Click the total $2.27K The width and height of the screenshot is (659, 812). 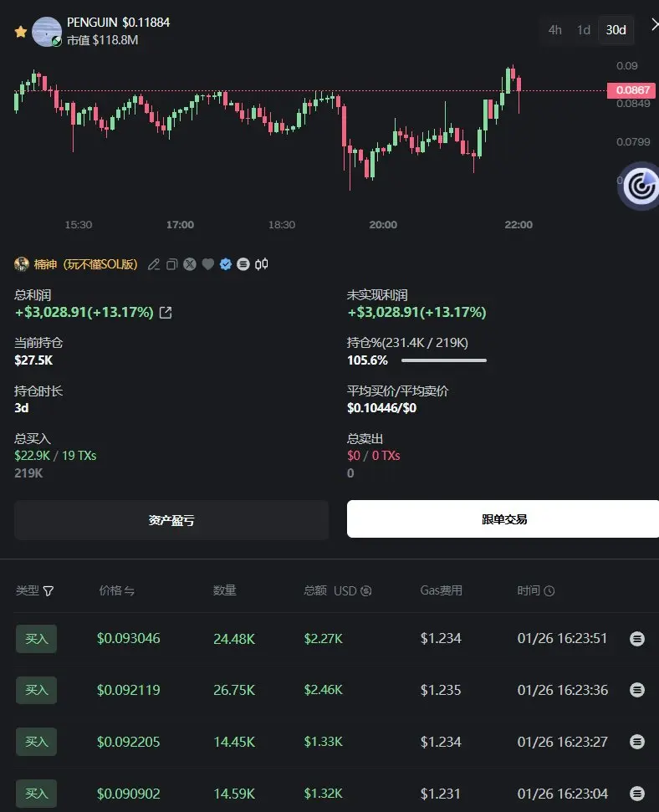tap(324, 639)
